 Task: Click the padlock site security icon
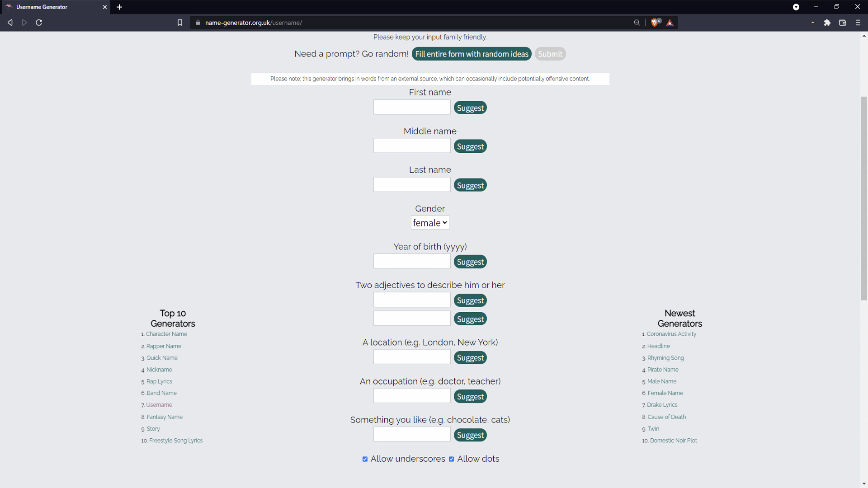point(198,23)
